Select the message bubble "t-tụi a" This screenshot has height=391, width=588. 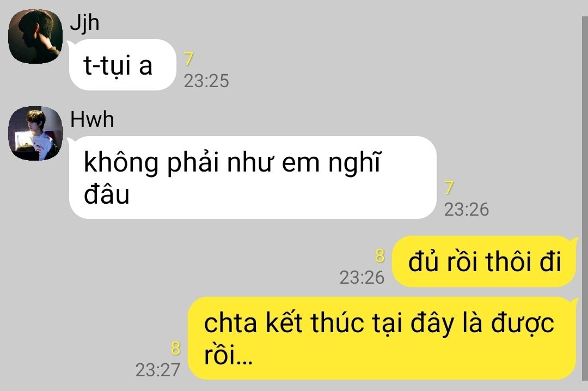(122, 65)
